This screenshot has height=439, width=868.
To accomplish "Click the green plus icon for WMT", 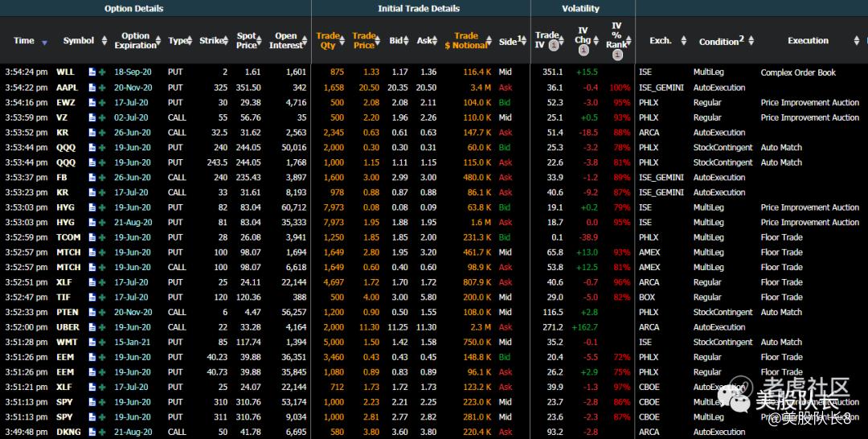I will click(x=102, y=342).
